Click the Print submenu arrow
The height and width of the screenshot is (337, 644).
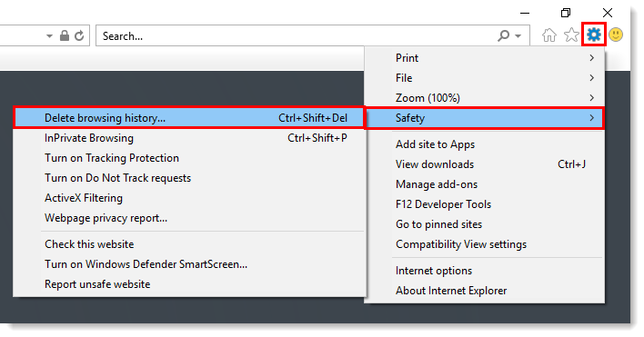[x=591, y=58]
